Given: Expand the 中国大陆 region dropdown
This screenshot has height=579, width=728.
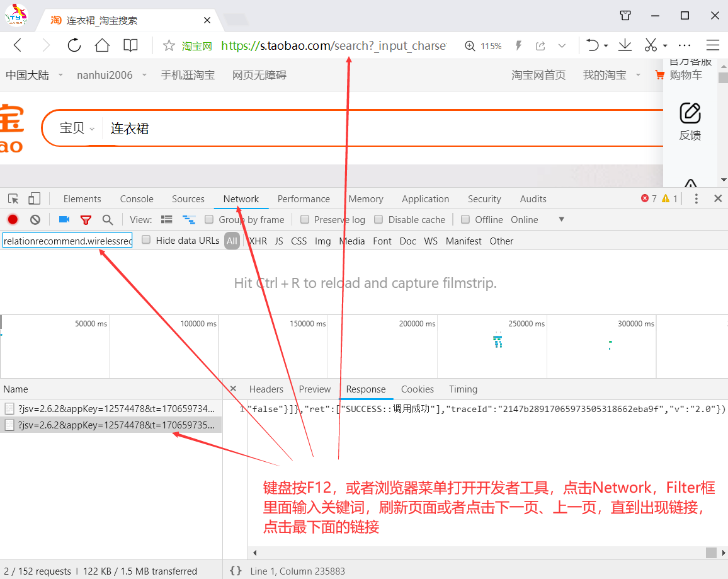Looking at the screenshot, I should [34, 75].
